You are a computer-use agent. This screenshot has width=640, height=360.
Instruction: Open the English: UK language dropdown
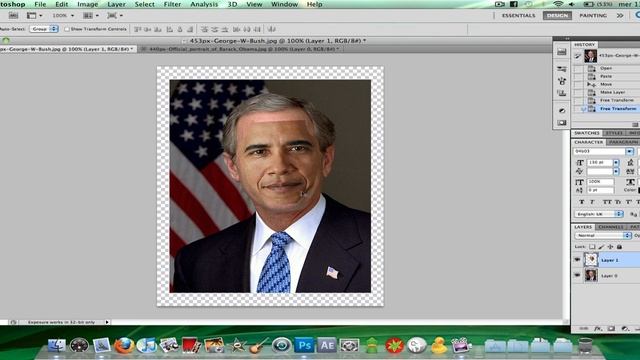click(599, 214)
